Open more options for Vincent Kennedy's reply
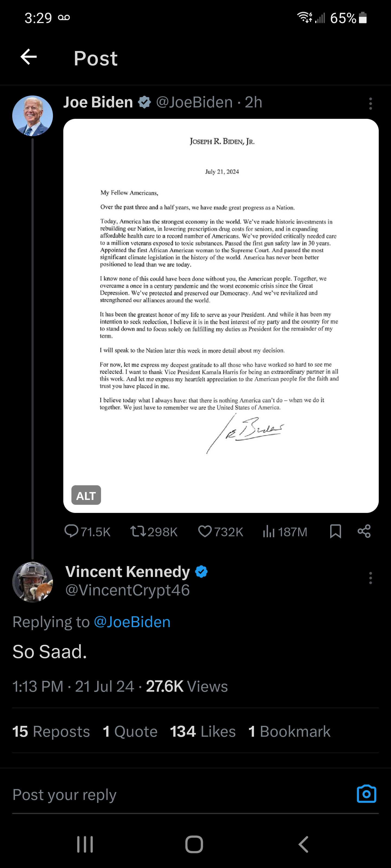 pyautogui.click(x=370, y=578)
